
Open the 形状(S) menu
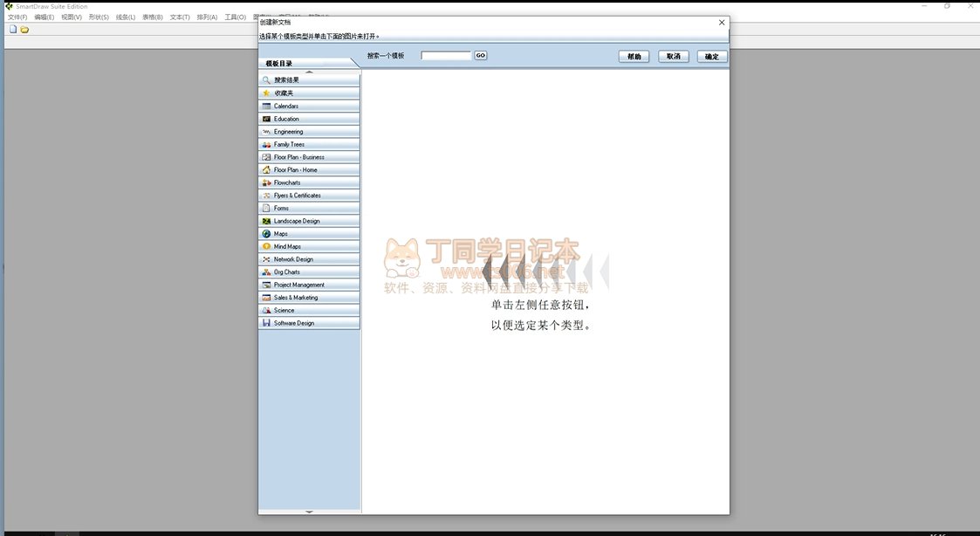point(99,17)
